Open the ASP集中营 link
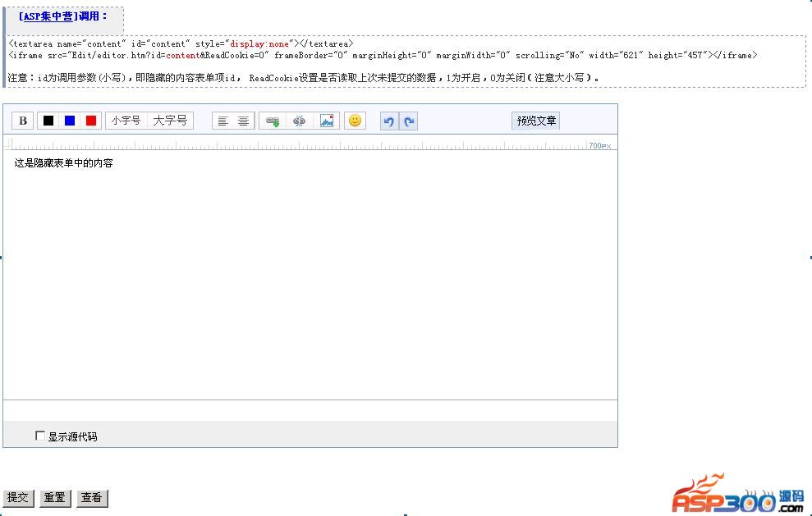The width and height of the screenshot is (812, 516). point(48,16)
